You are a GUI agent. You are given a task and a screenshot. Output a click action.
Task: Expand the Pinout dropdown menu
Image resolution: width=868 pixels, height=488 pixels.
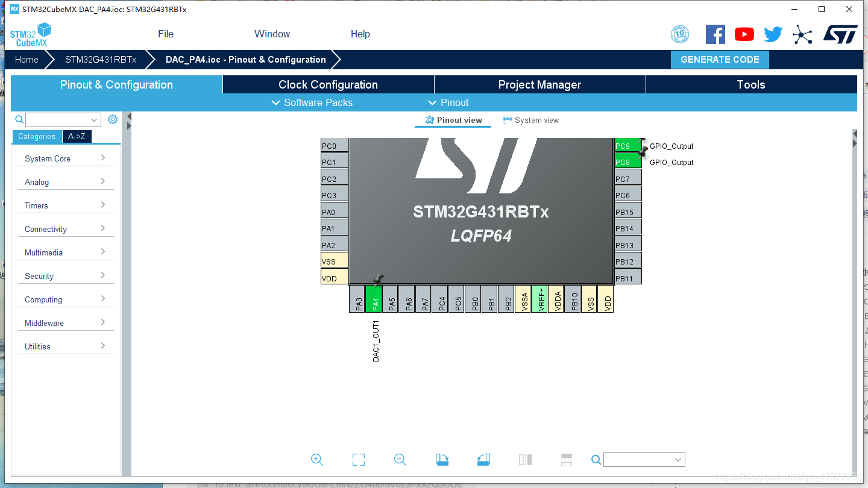click(x=448, y=102)
